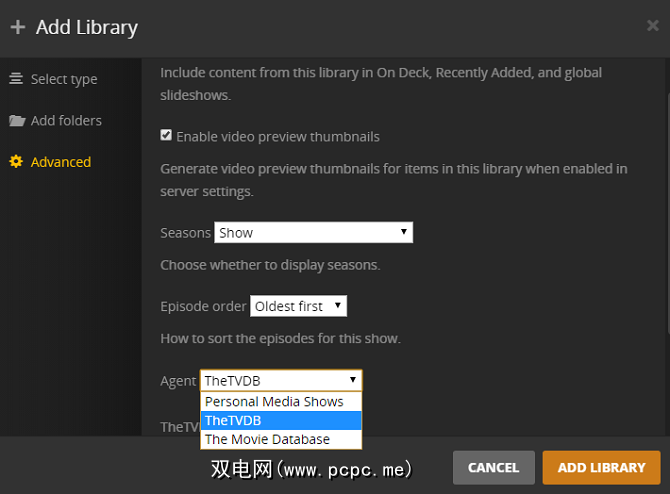
Task: Click the Advanced gear icon
Action: tap(16, 162)
